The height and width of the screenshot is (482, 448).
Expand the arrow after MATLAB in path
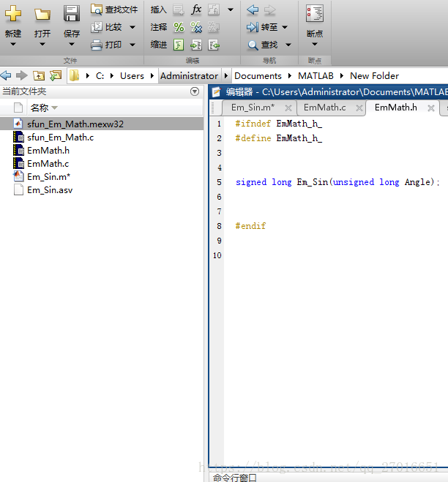[x=342, y=75]
